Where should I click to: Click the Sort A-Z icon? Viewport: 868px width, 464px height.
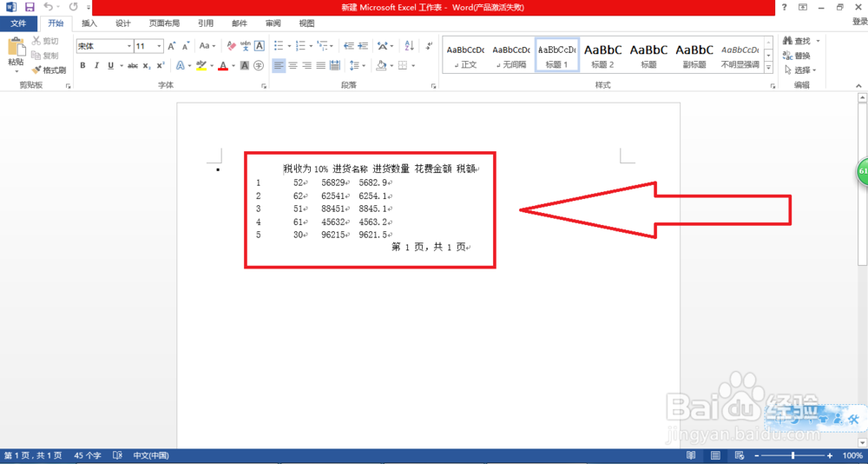tap(409, 46)
